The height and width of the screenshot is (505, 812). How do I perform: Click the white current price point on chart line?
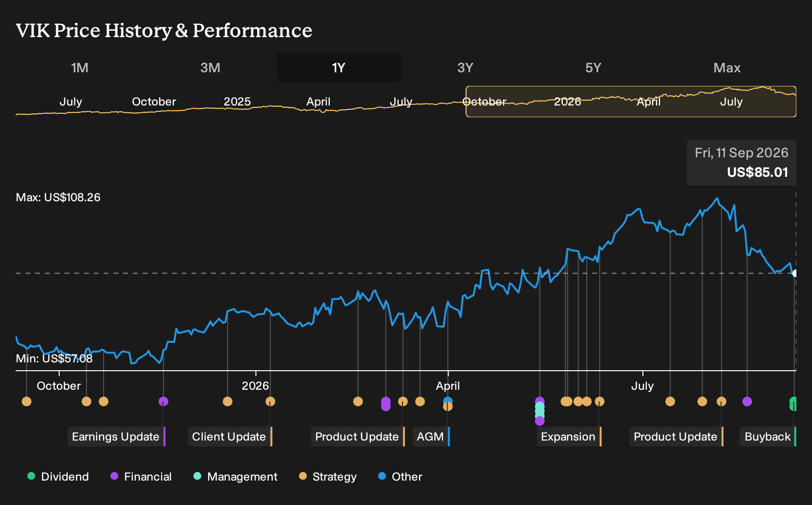point(795,273)
